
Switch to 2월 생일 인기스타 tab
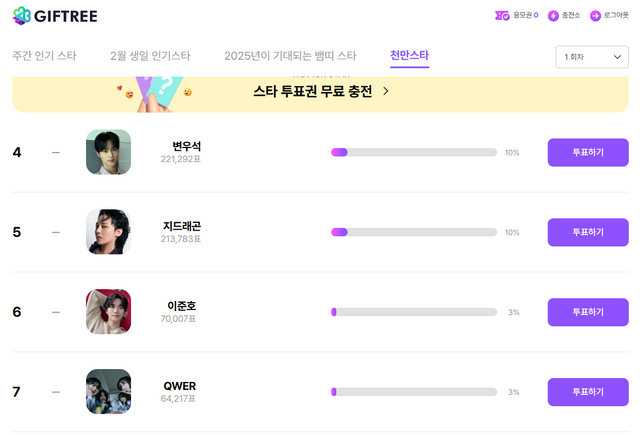(150, 56)
